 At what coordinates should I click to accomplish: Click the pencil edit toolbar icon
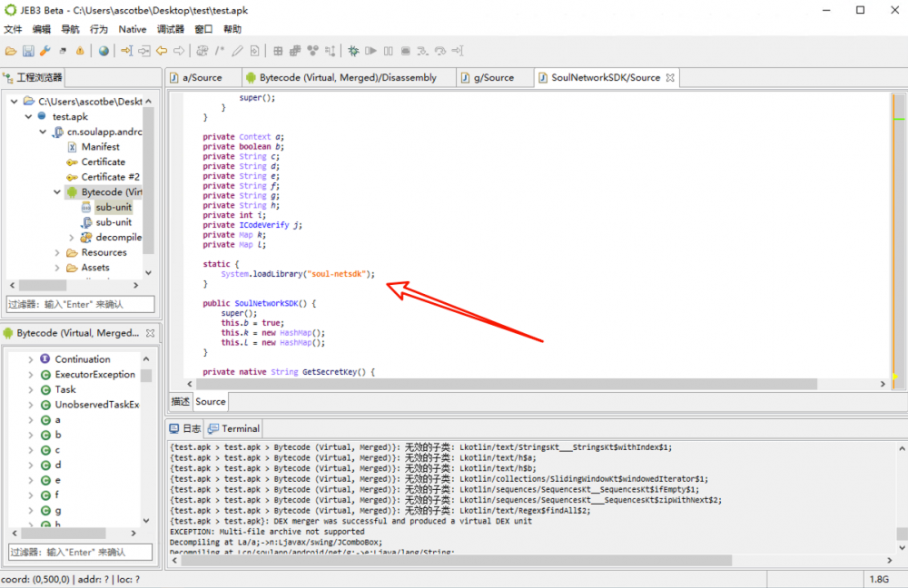[x=237, y=51]
